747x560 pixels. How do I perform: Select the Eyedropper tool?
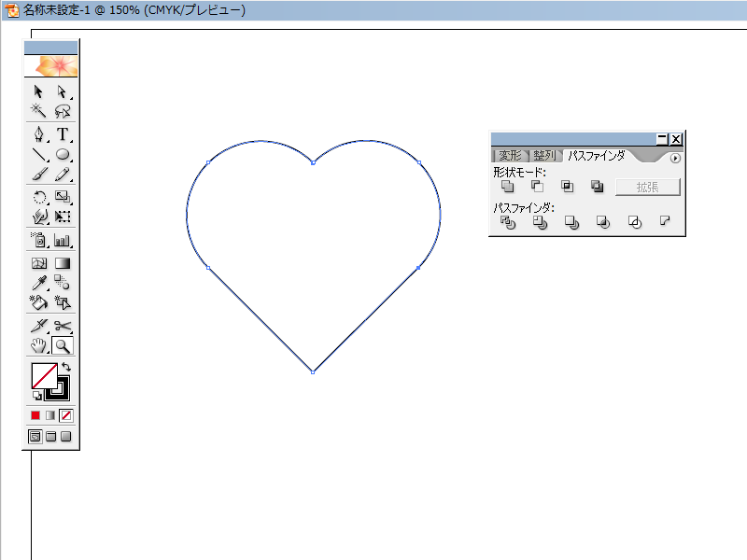[38, 282]
